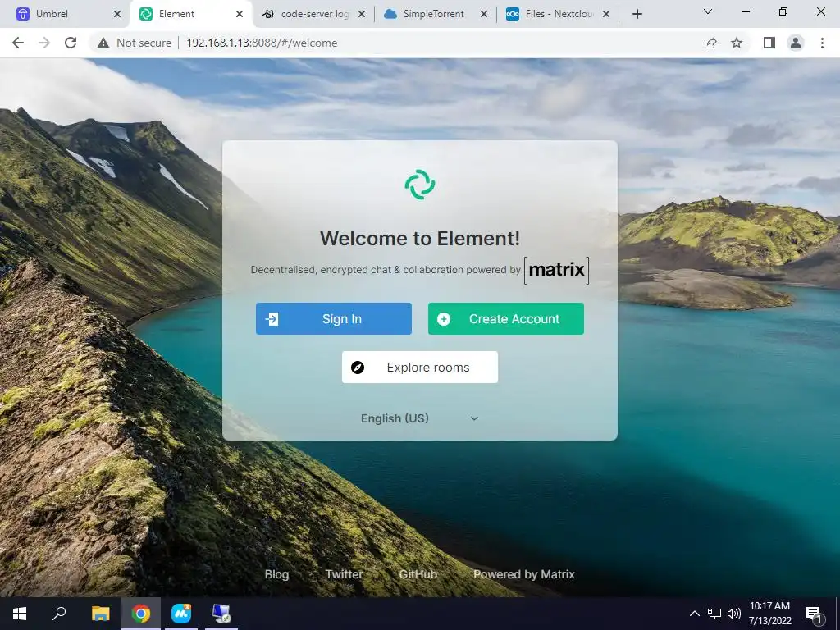Viewport: 840px width, 630px height.
Task: Open File Explorer from the taskbar
Action: [101, 614]
